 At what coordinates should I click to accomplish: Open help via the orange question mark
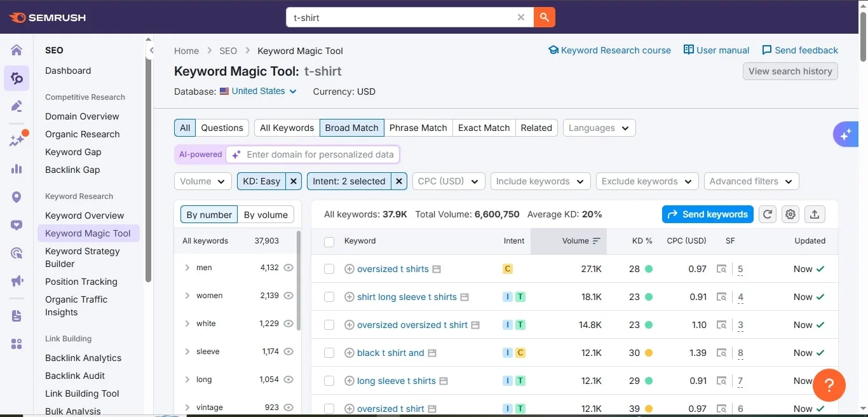(x=829, y=385)
